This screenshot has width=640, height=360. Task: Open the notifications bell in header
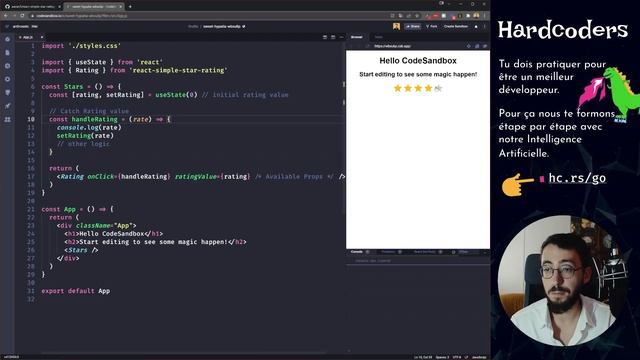[x=476, y=27]
